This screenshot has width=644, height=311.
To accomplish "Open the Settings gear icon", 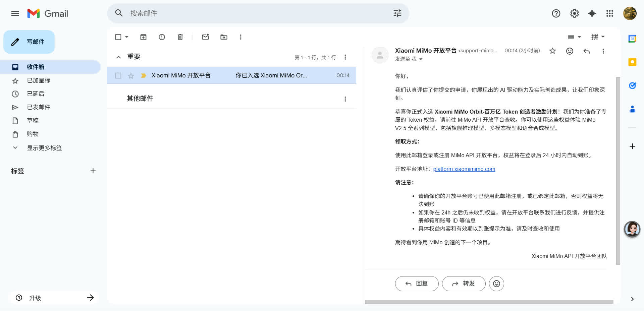I will [575, 13].
